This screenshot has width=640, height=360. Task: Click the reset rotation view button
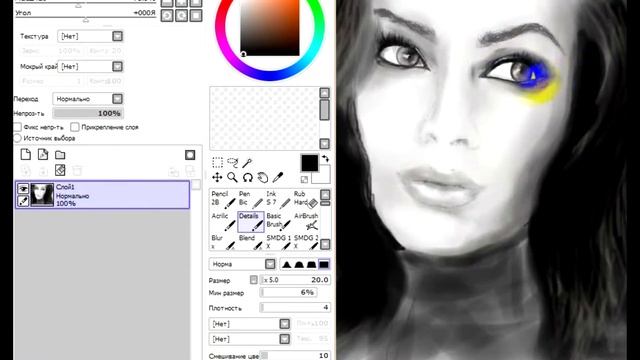(196, 16)
